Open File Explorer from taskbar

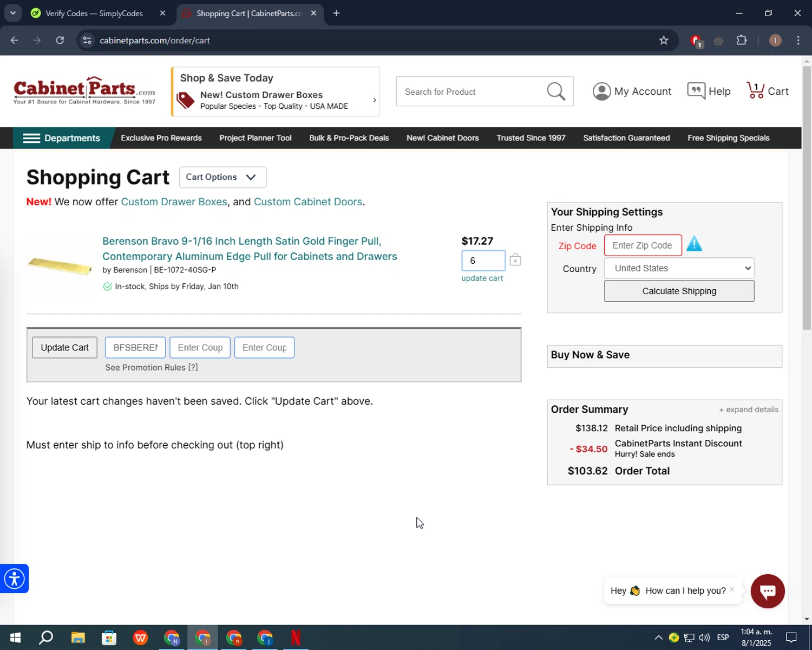pos(78,638)
